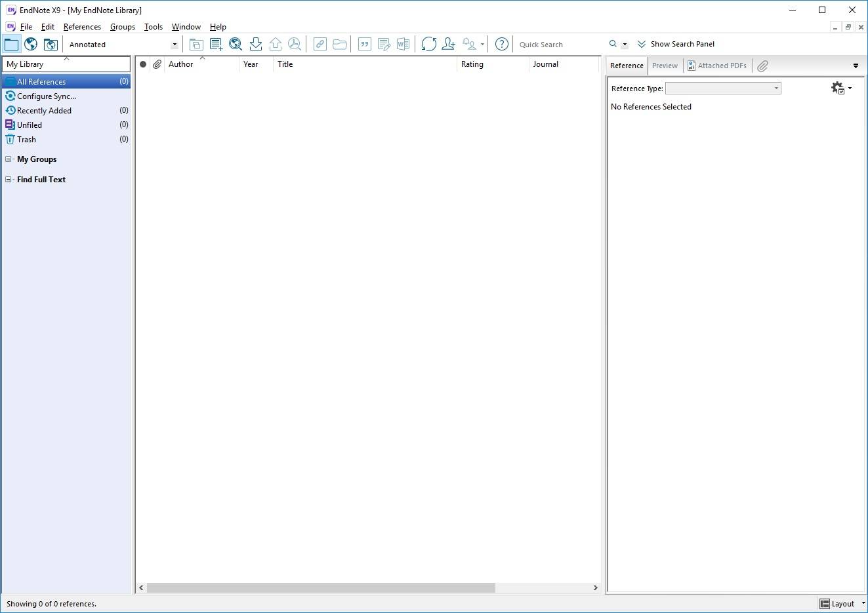Click the scrollbar right arrow in reference list
This screenshot has height=613, width=868.
coord(595,587)
